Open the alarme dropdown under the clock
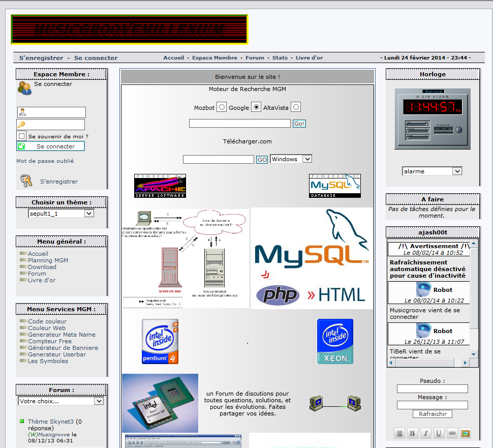This screenshot has width=493, height=448. (432, 171)
